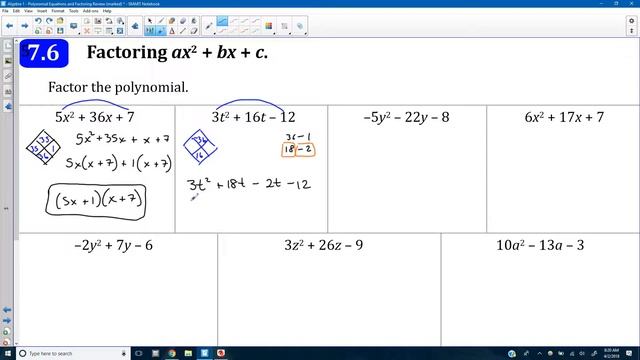Pick the Pens tool in the toolbar

161,21
